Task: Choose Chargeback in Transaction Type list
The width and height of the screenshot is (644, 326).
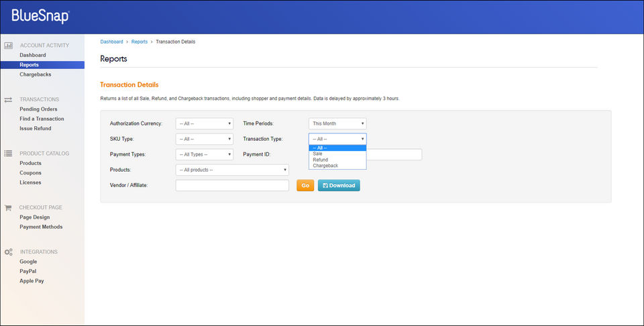Action: (337, 166)
